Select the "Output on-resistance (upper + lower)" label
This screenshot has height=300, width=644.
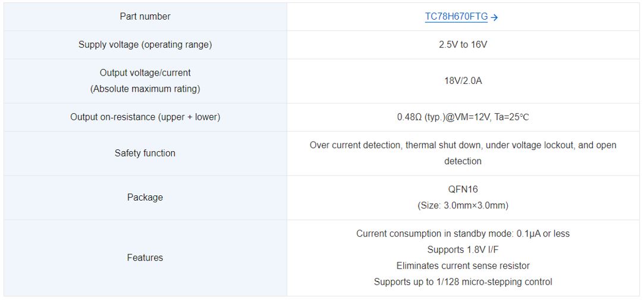pos(145,117)
